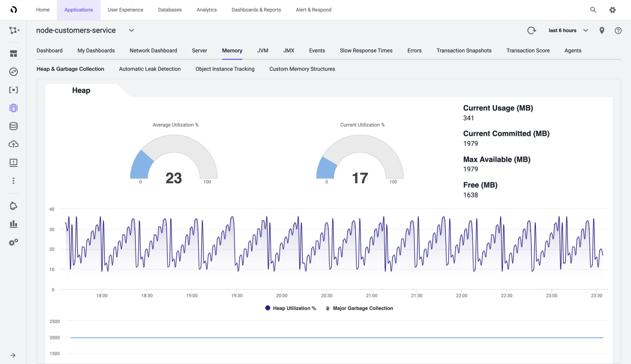Viewport: 631px width, 364px height.
Task: Expand the left sidebar with the arrow
Action: click(14, 355)
